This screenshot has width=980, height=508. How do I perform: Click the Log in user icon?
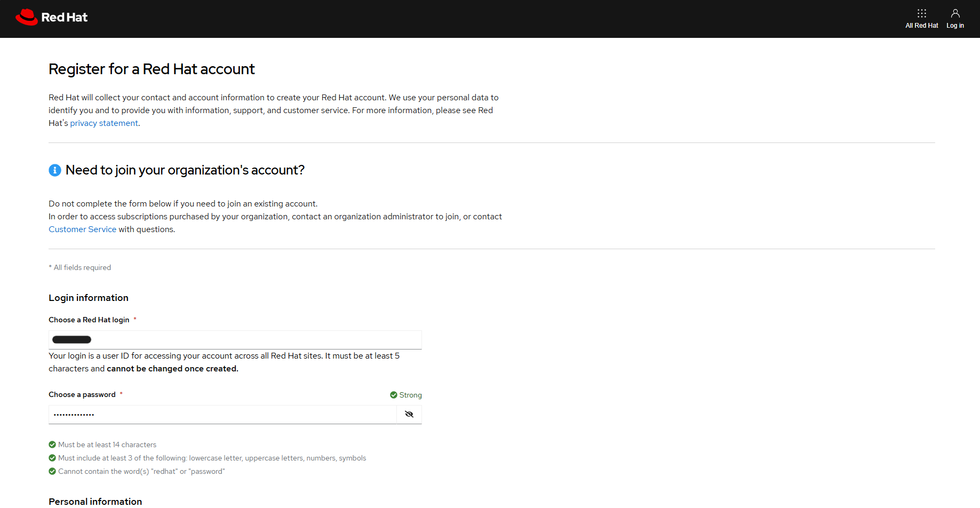coord(955,13)
